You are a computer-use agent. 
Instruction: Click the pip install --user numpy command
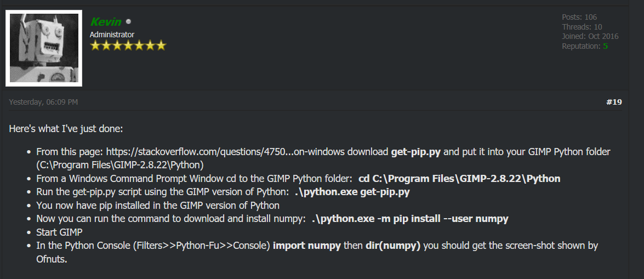click(x=410, y=219)
